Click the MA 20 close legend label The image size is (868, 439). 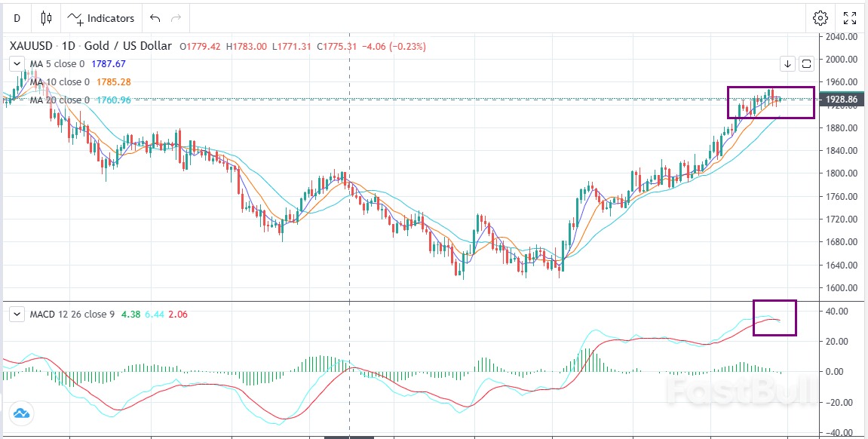(x=59, y=100)
